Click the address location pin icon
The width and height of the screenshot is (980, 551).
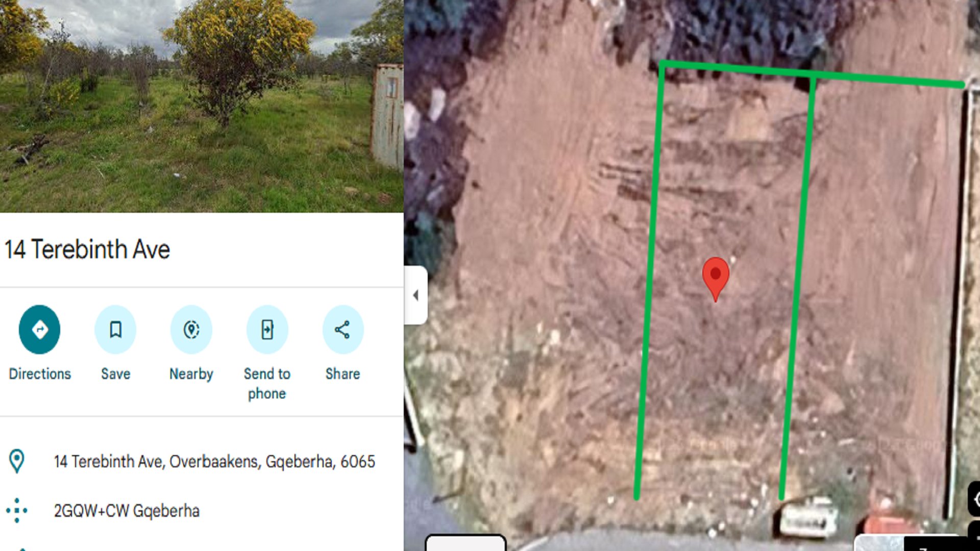click(x=17, y=461)
